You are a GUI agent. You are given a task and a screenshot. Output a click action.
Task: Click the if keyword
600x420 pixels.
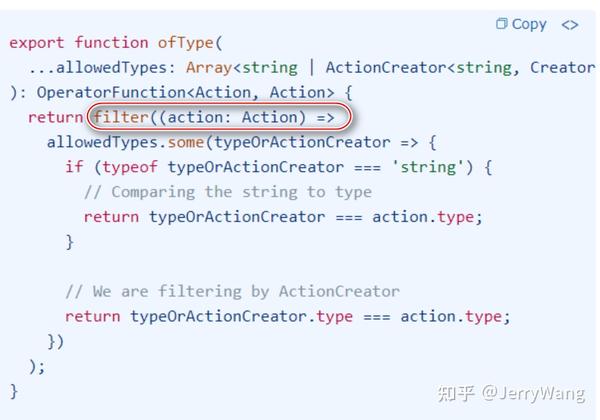click(x=74, y=167)
